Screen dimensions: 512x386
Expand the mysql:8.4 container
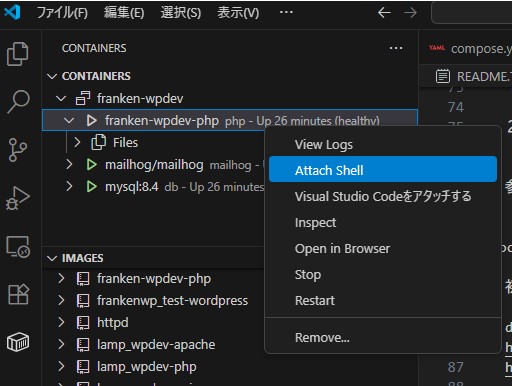[69, 186]
